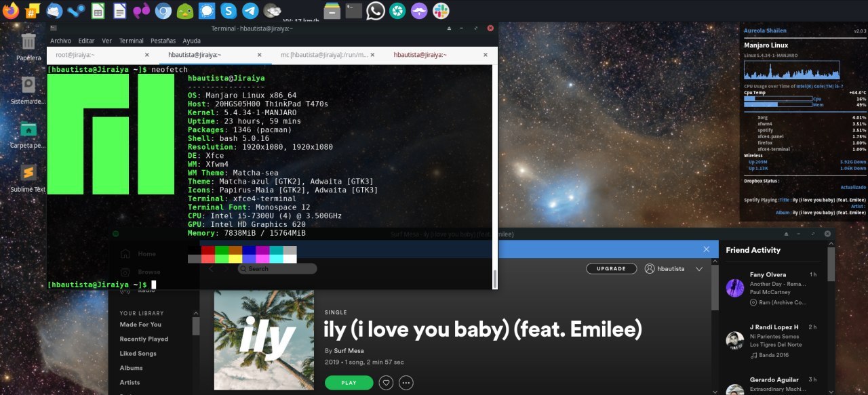The width and height of the screenshot is (868, 395).
Task: Open LibreOffice Calc from the panel
Action: [x=98, y=10]
